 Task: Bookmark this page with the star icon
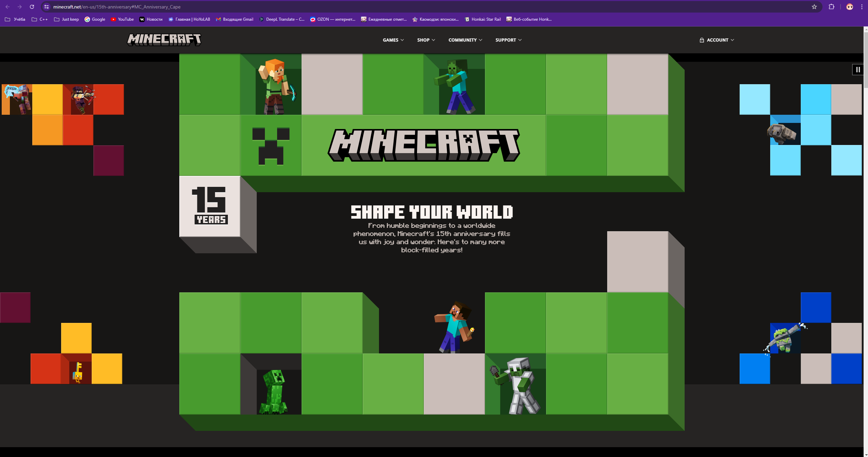pos(814,7)
